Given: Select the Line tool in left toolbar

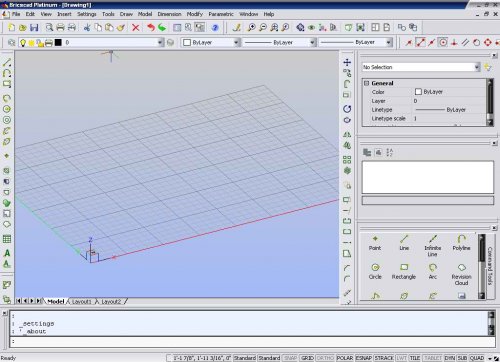Looking at the screenshot, I should 7,62.
